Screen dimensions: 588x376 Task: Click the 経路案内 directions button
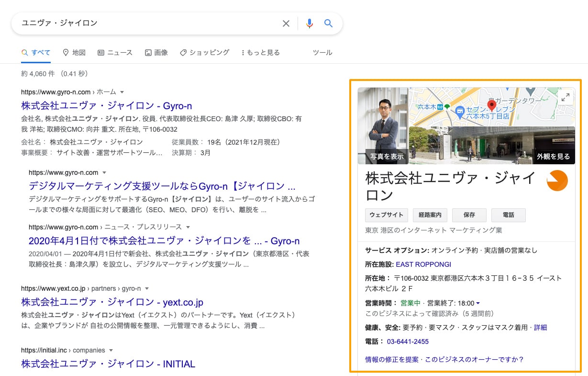430,215
